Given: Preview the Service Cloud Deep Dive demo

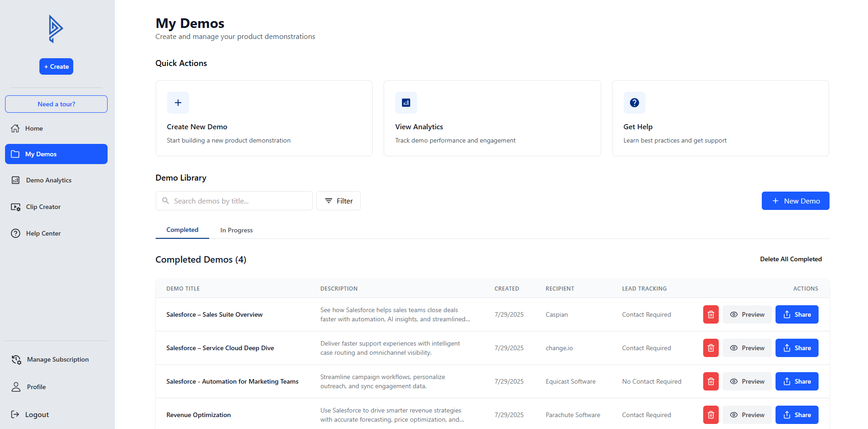Looking at the screenshot, I should click(747, 348).
